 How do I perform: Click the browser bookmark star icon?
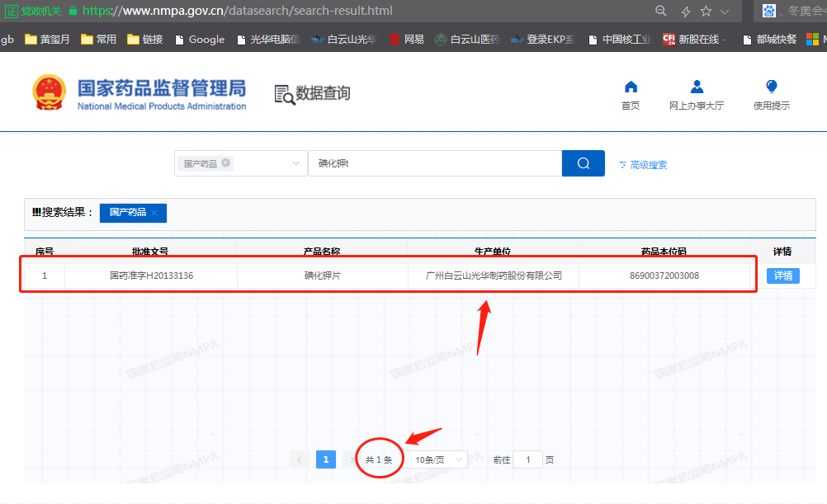pos(706,12)
